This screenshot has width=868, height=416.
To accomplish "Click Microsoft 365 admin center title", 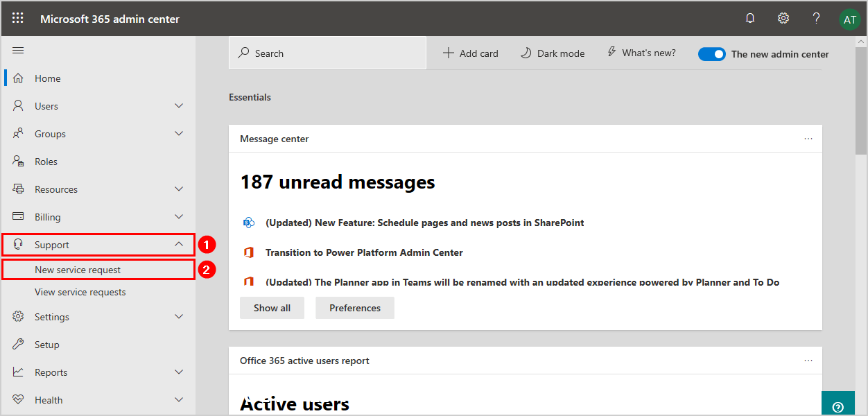I will [110, 19].
